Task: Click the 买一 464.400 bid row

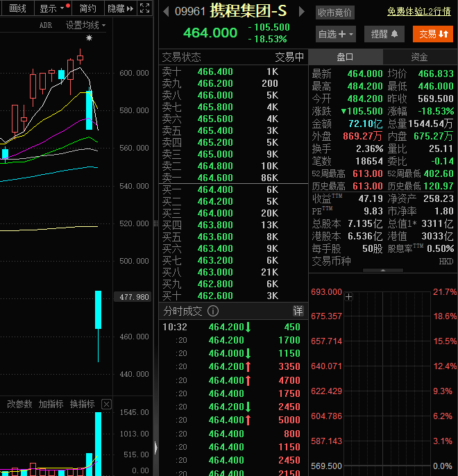Action: pos(233,189)
